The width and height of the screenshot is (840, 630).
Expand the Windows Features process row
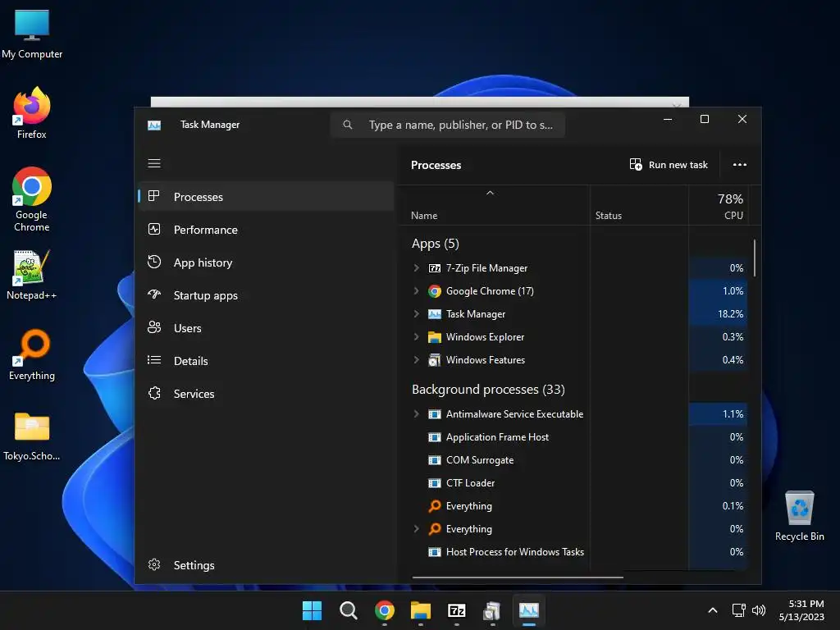point(416,360)
